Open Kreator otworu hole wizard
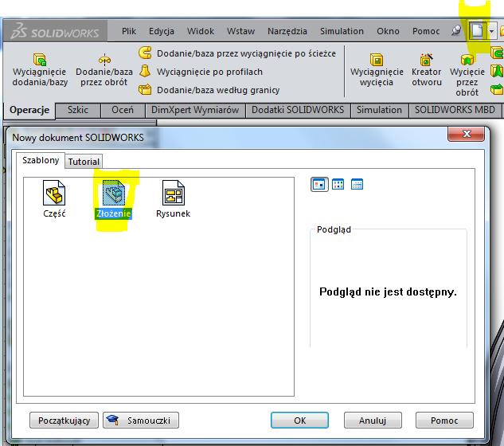The width and height of the screenshot is (504, 446). point(427,70)
